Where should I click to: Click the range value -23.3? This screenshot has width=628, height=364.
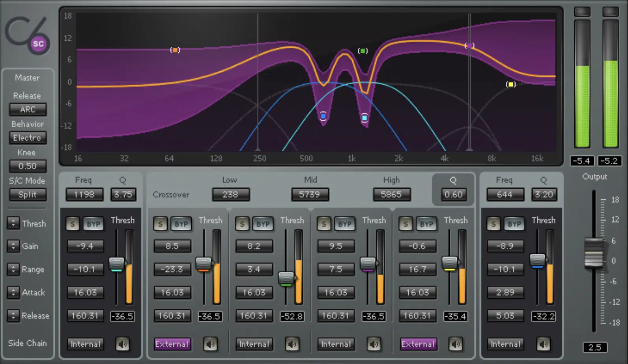click(x=172, y=269)
